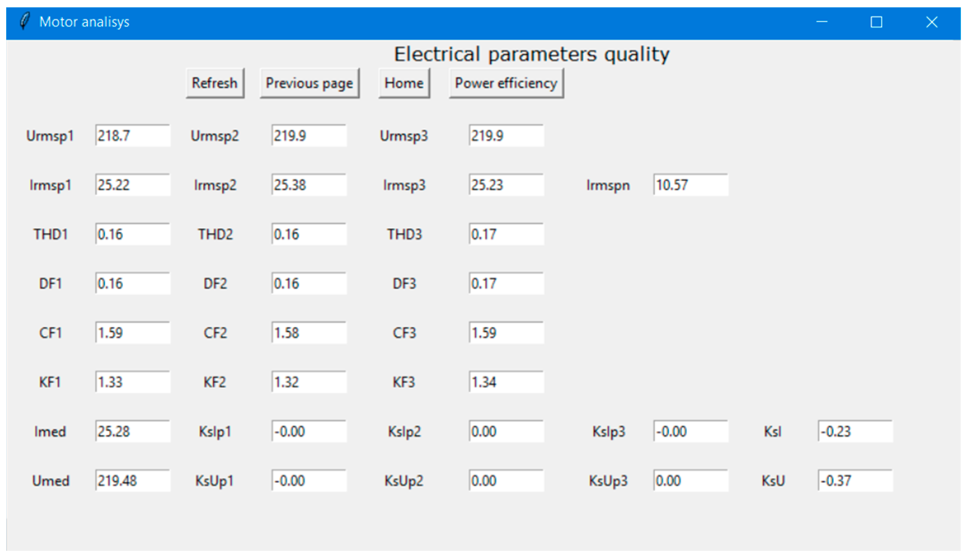This screenshot has height=560, width=969.
Task: Click the Urmsp1 field showing 218.7
Action: pos(132,135)
